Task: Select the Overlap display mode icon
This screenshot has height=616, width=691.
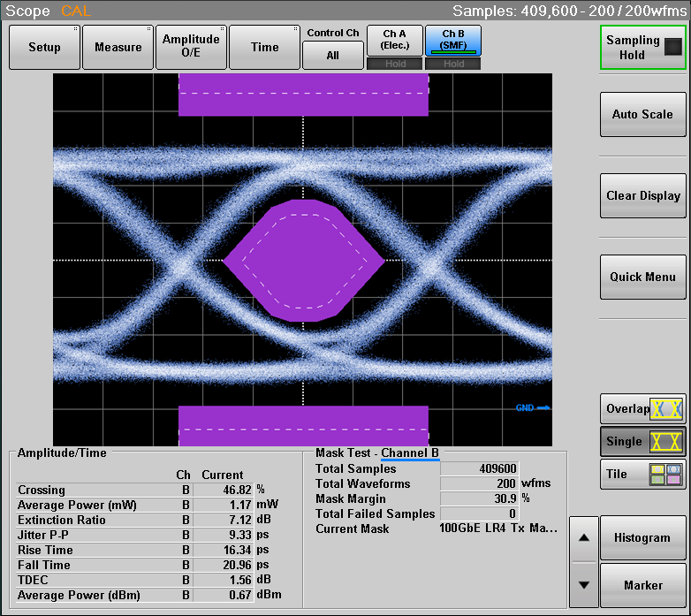Action: 666,409
